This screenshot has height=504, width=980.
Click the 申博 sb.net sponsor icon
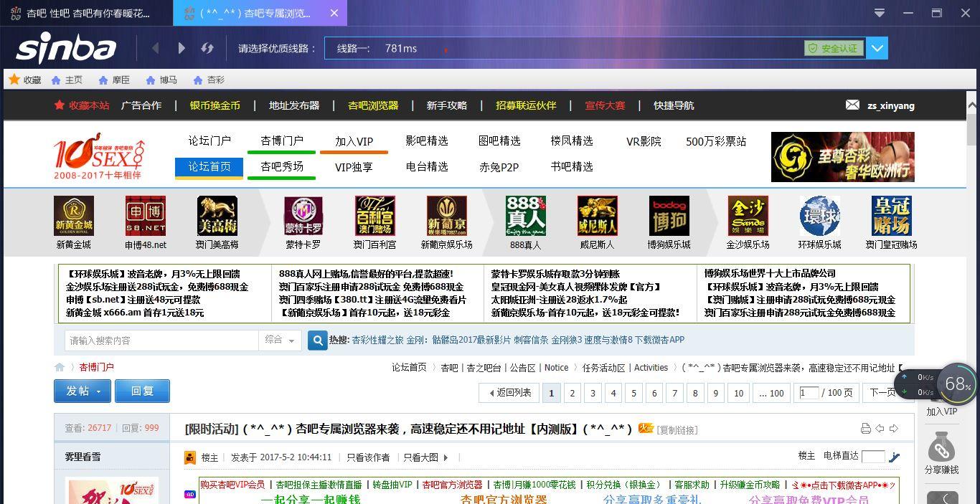coord(146,216)
